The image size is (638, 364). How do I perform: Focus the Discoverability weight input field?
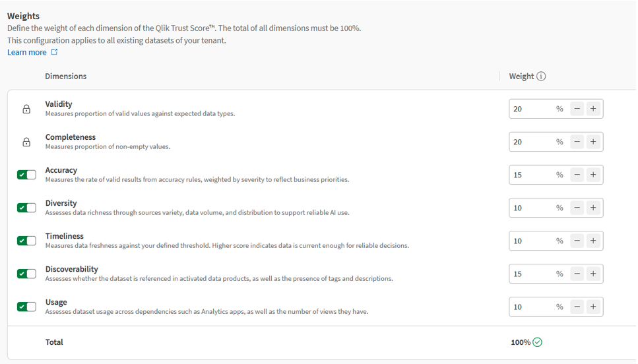point(531,274)
